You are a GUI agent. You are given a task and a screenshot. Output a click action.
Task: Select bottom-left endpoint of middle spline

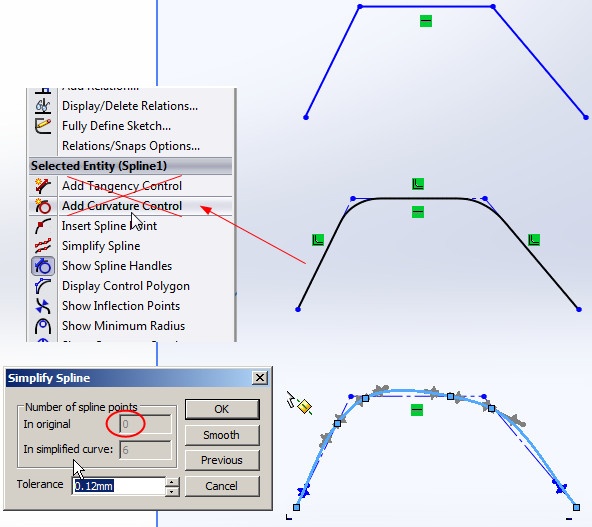(x=298, y=310)
